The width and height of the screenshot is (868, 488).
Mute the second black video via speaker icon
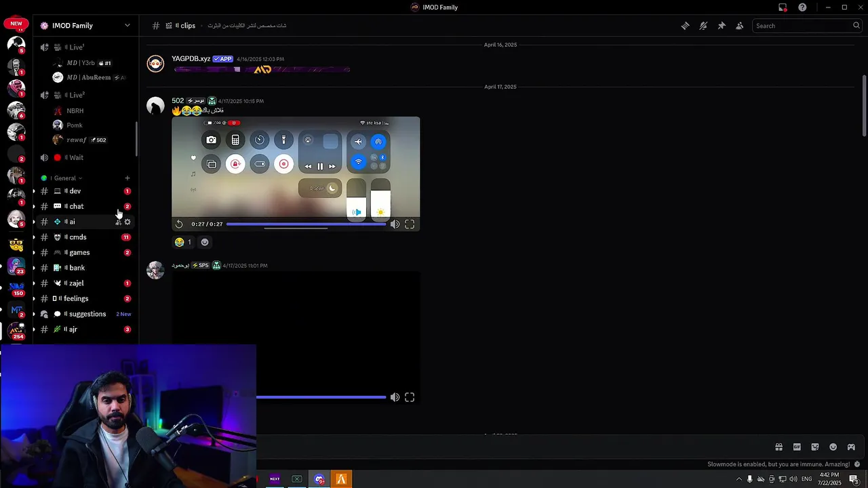(x=395, y=397)
